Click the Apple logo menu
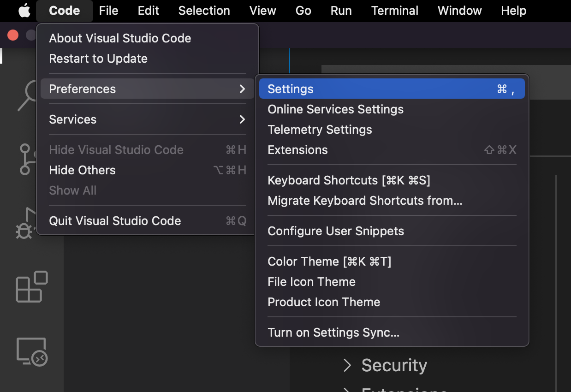 pyautogui.click(x=24, y=11)
